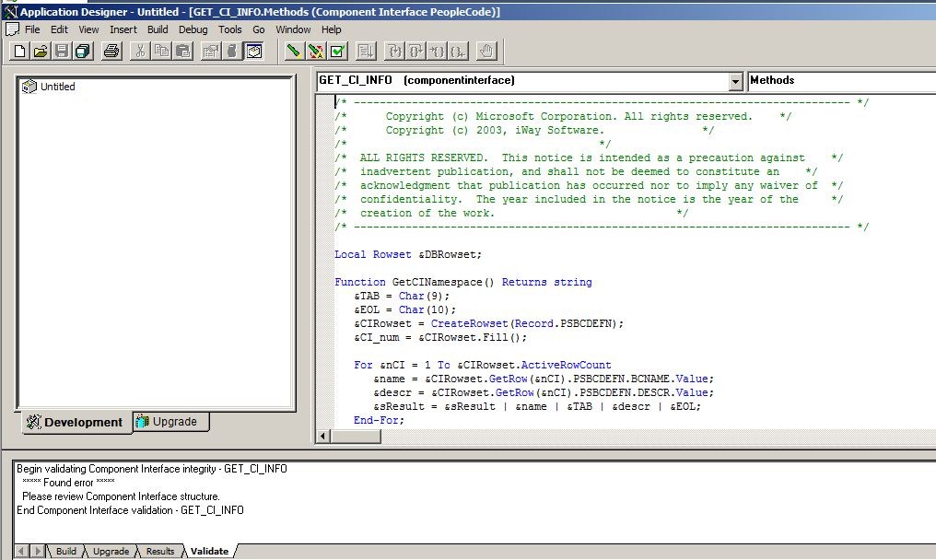Open the Build menu

(158, 29)
